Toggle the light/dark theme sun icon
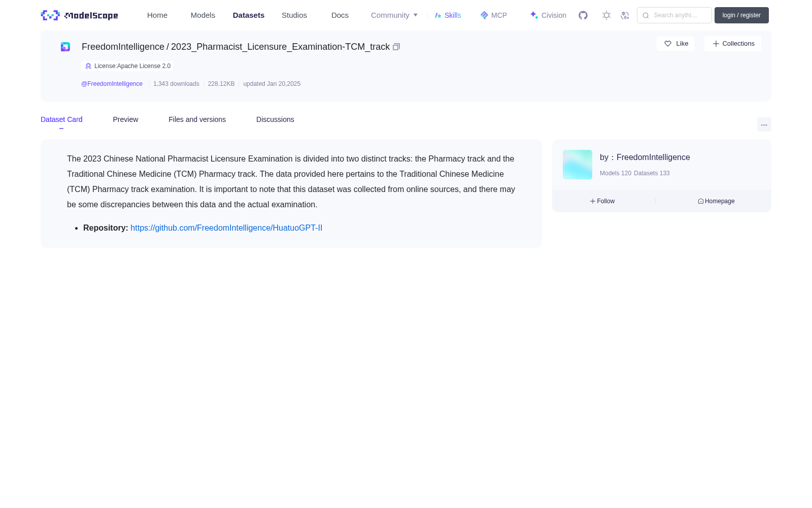Screen dimensions: 812x508 (606, 15)
